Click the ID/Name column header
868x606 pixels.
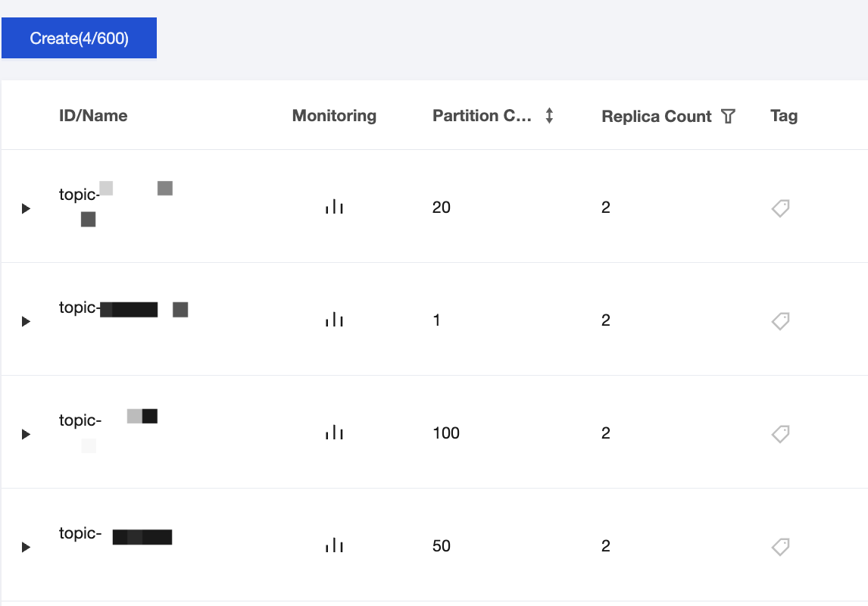pos(93,116)
